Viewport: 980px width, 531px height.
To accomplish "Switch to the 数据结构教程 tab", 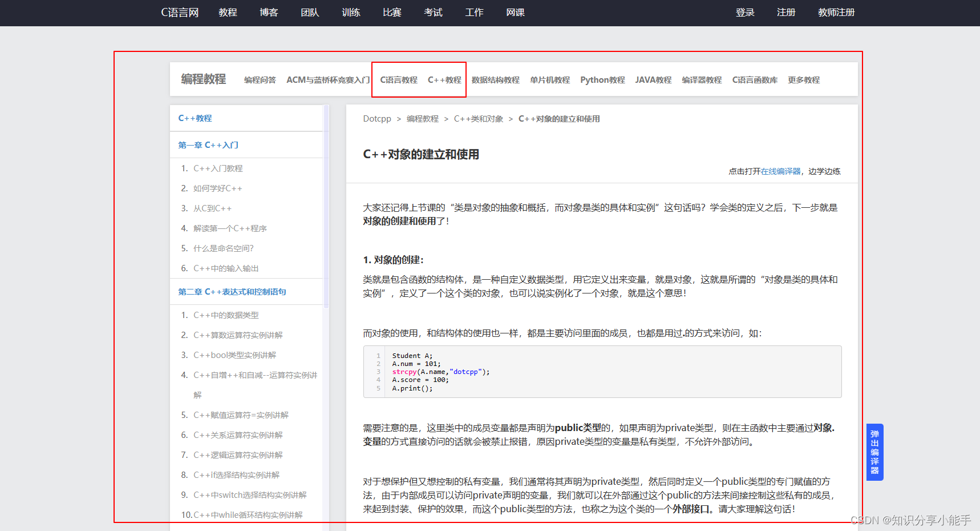I will pyautogui.click(x=496, y=80).
